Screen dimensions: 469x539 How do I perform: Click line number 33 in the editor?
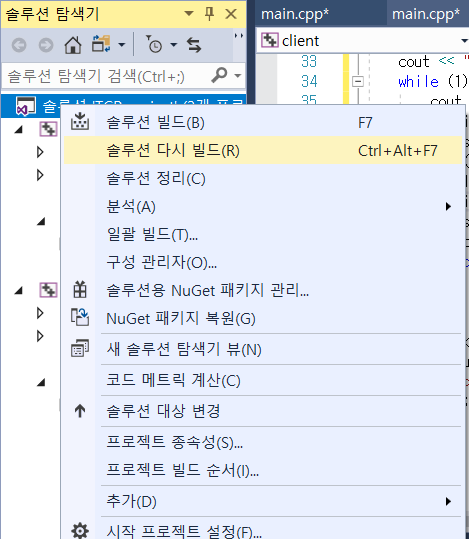[x=309, y=62]
